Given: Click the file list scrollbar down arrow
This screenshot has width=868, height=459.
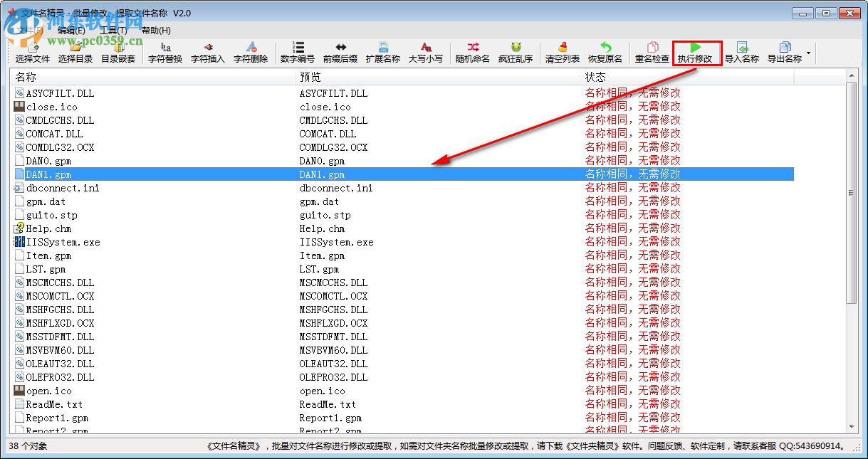Looking at the screenshot, I should click(x=851, y=426).
